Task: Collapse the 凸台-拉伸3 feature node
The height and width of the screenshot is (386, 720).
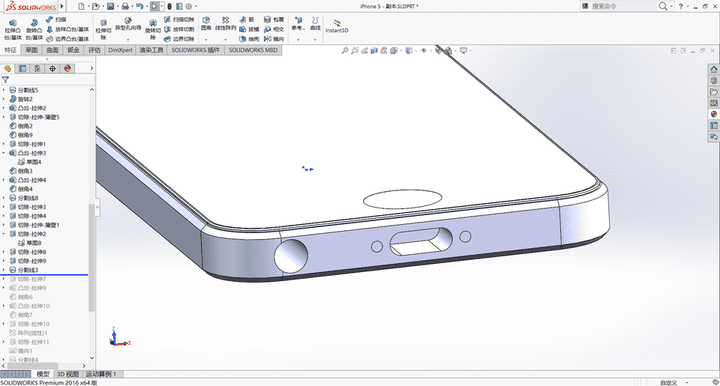Action: [4, 153]
